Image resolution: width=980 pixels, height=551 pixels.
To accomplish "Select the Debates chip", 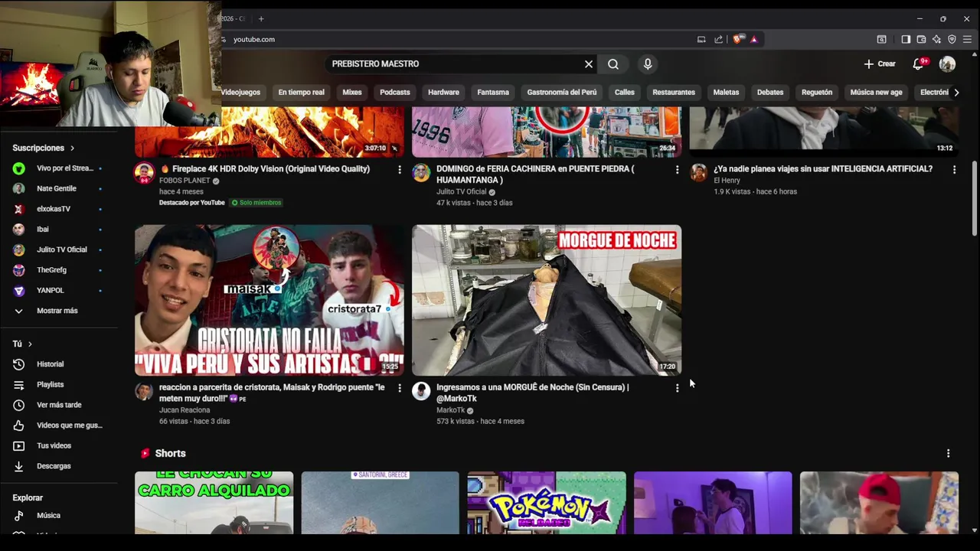I will click(770, 93).
